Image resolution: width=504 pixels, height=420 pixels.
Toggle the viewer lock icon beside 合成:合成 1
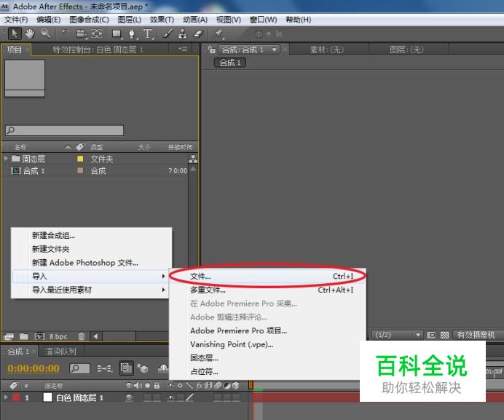[211, 49]
